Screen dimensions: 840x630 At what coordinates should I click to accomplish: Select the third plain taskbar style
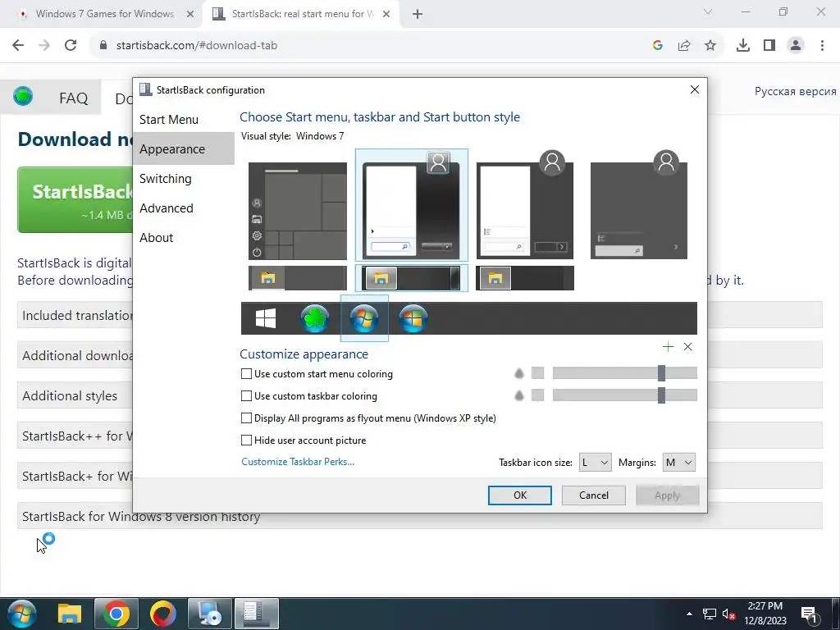pos(525,278)
